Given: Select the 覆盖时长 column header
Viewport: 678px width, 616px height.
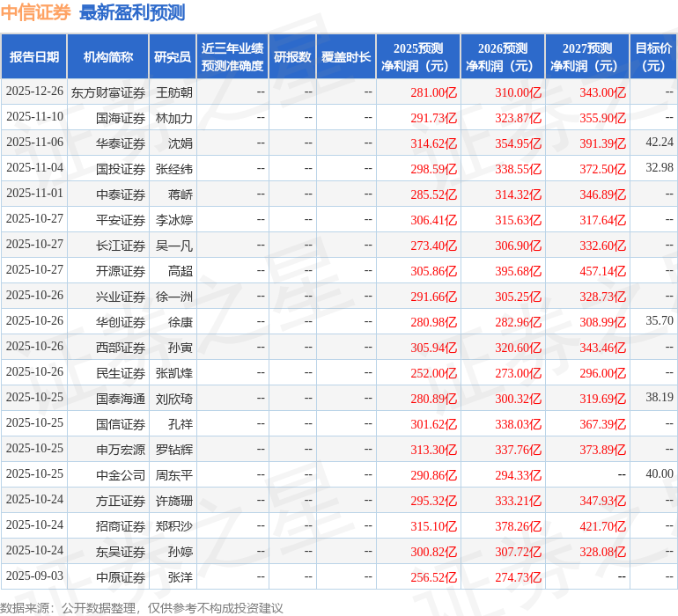Looking at the screenshot, I should pyautogui.click(x=346, y=57).
